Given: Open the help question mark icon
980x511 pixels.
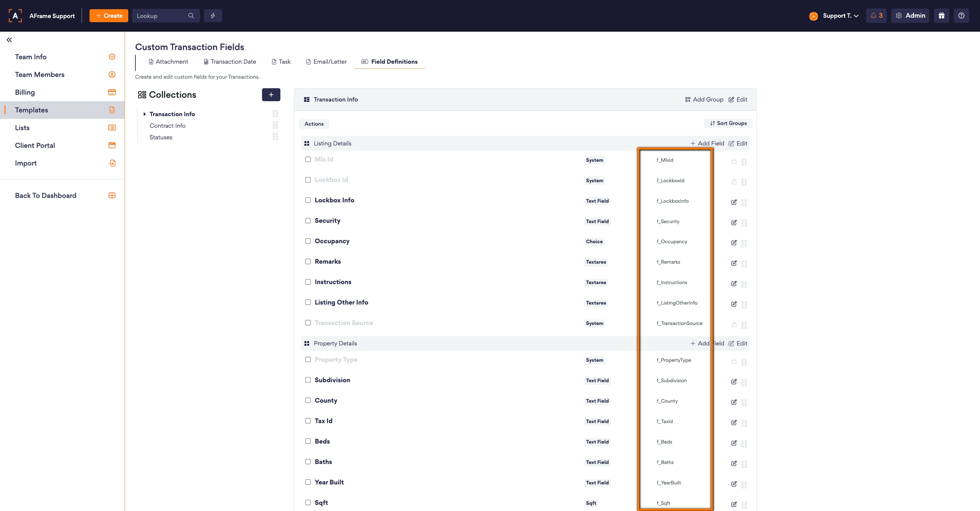Looking at the screenshot, I should [x=961, y=16].
